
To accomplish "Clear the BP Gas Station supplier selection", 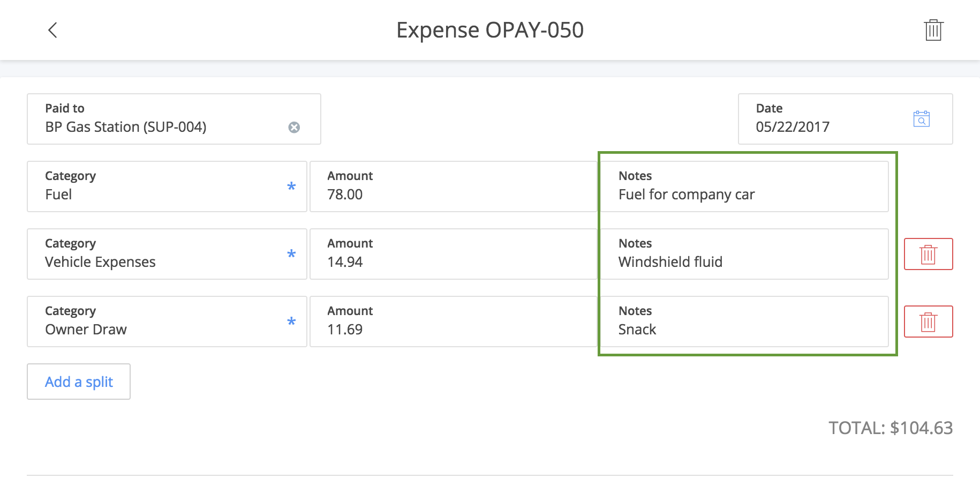I will 294,127.
